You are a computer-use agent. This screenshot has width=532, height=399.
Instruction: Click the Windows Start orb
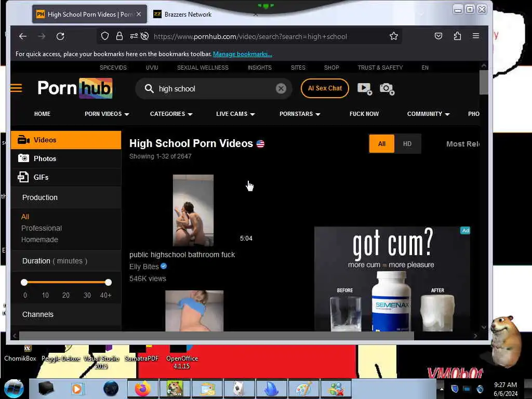click(x=14, y=389)
